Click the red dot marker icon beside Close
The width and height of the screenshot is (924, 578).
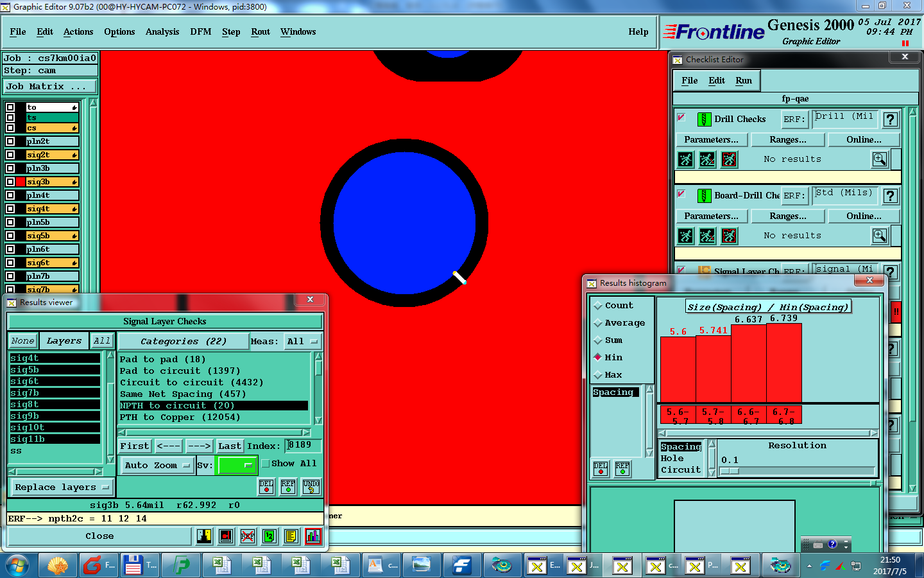[226, 536]
